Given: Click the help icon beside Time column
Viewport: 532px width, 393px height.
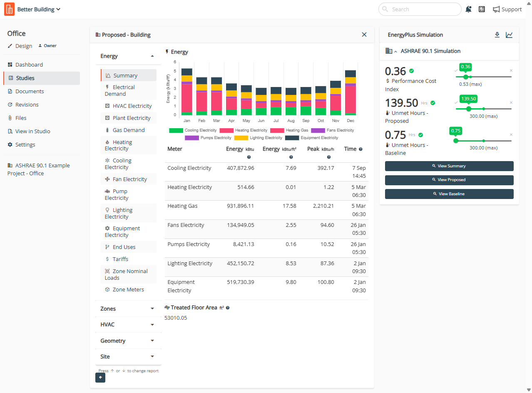Looking at the screenshot, I should (x=360, y=149).
